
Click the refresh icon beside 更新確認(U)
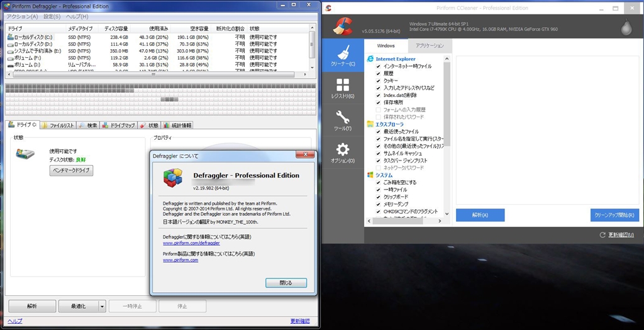[602, 235]
